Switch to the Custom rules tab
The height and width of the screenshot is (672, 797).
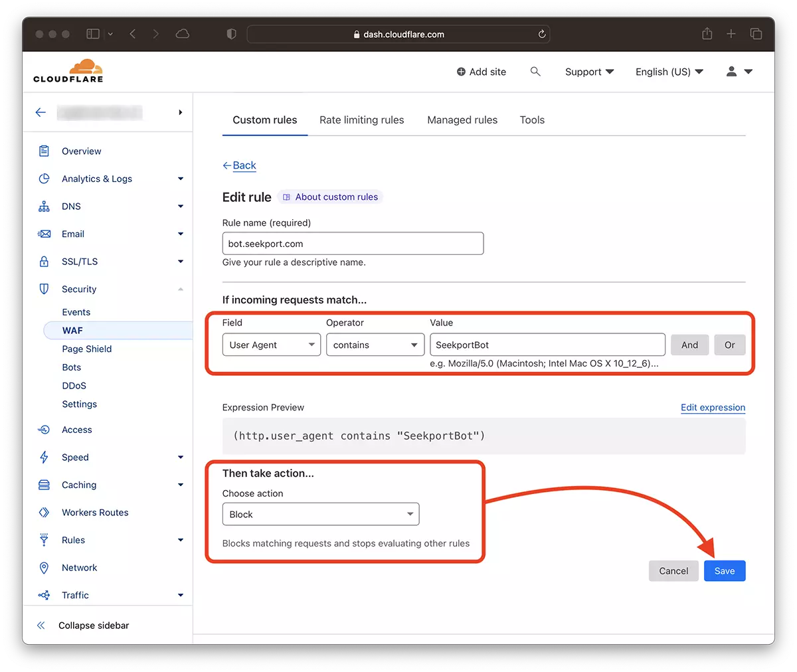pyautogui.click(x=265, y=120)
